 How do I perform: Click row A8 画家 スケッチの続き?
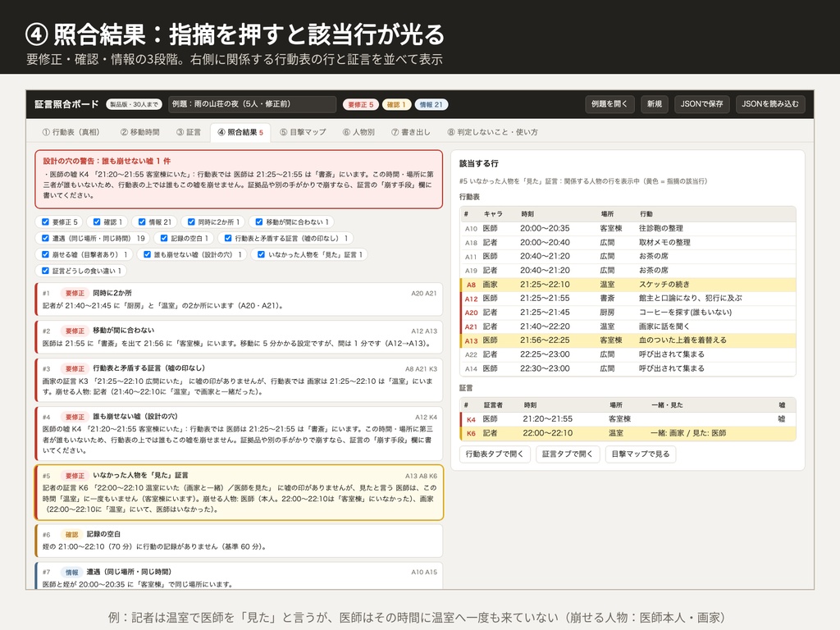tap(628, 285)
